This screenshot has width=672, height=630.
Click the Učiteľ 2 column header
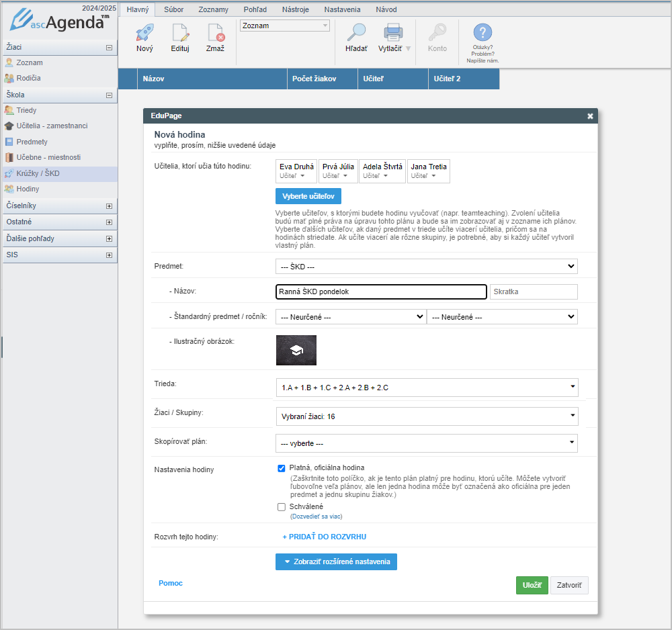(x=464, y=79)
